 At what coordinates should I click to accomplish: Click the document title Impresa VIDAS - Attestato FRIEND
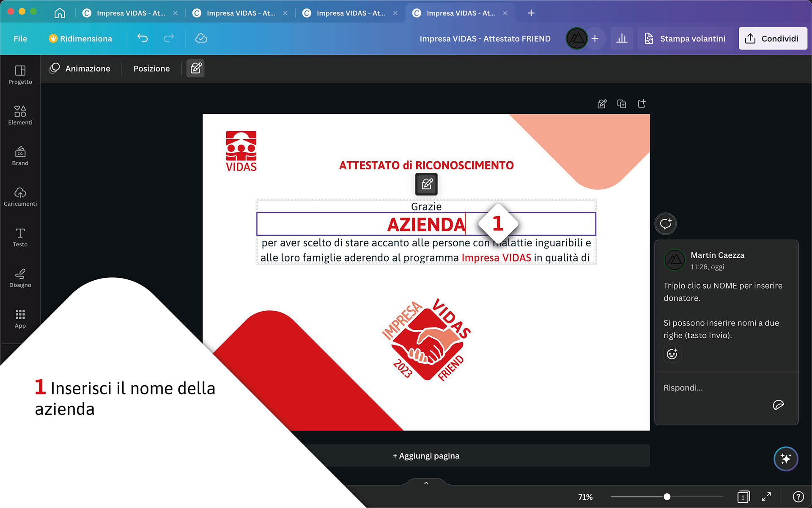click(x=485, y=39)
